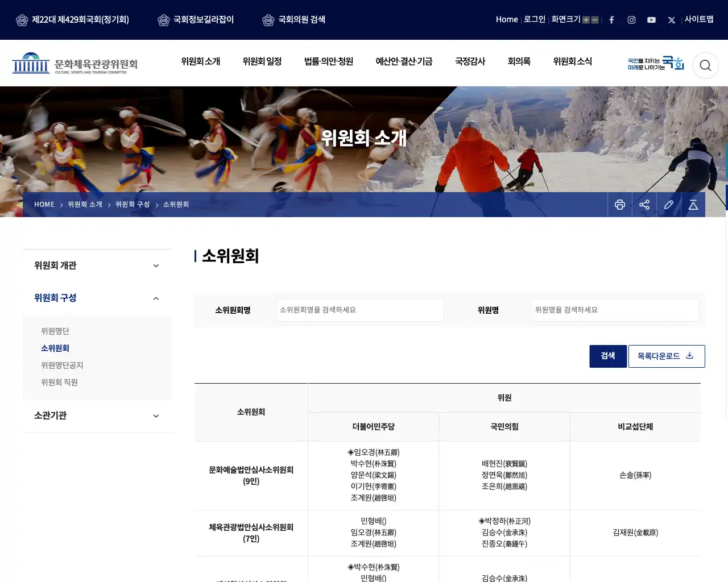Screen dimensions: 728x582
Task: Select 위원명단공지 in the sidebar submenu
Action: pyautogui.click(x=62, y=365)
